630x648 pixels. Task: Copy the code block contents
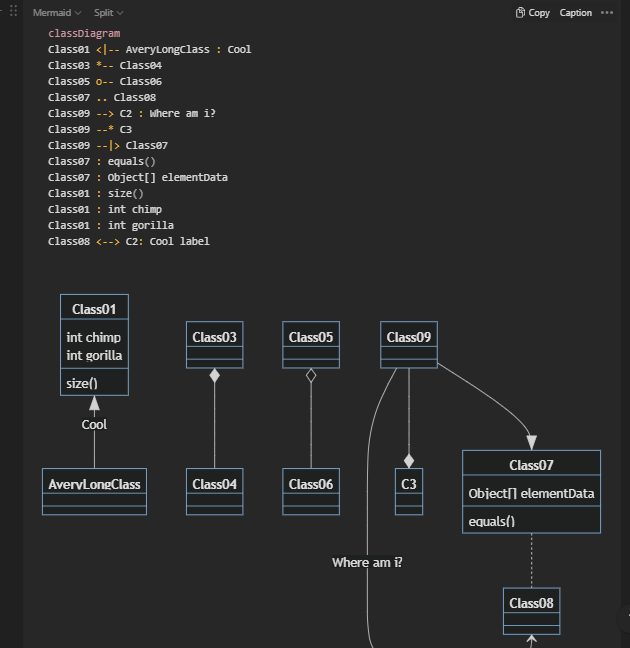[x=532, y=13]
